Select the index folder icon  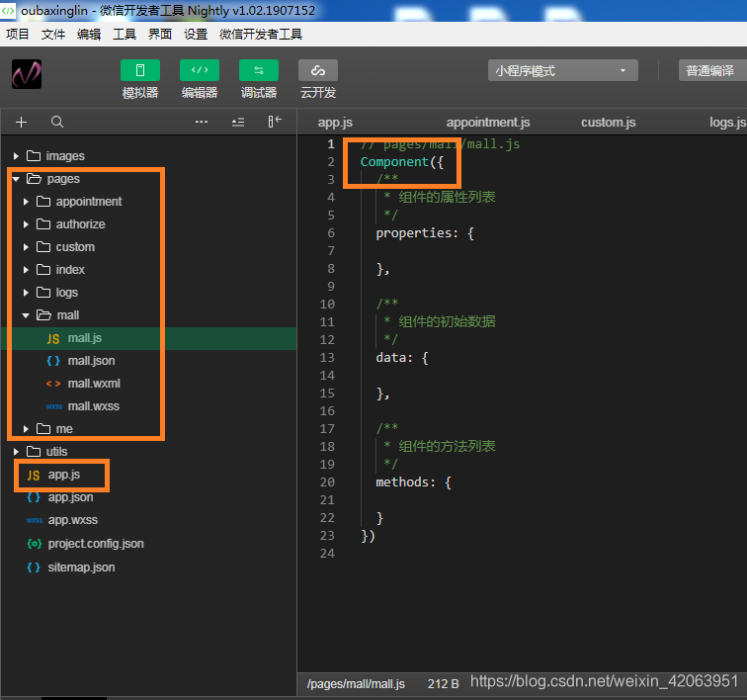(43, 269)
